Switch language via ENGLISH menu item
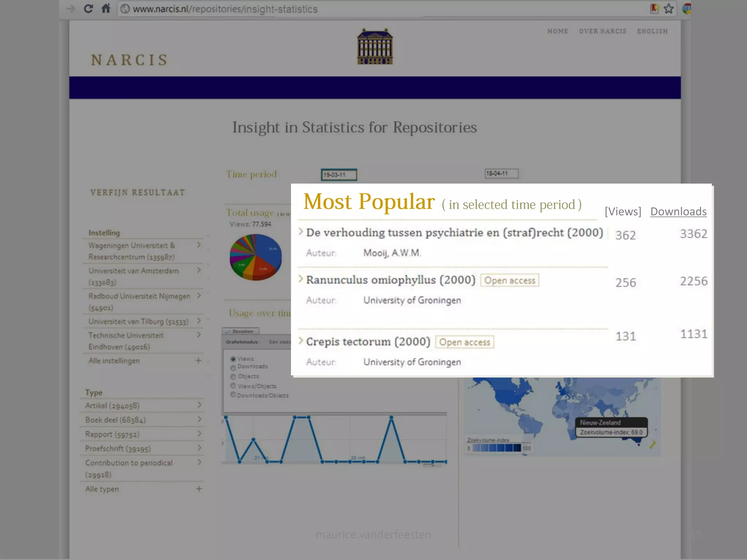Image resolution: width=747 pixels, height=560 pixels. click(652, 31)
